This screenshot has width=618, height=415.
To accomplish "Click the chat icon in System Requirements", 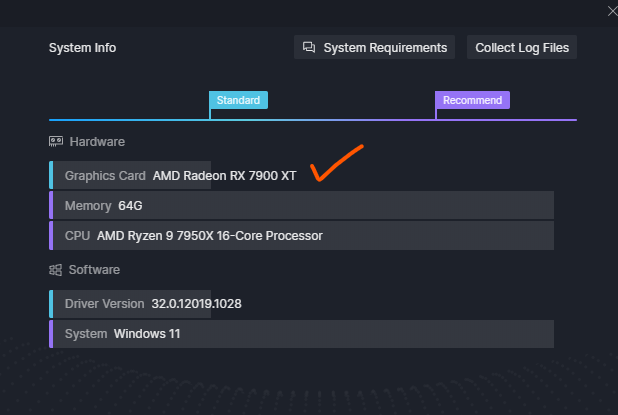I will coord(309,47).
